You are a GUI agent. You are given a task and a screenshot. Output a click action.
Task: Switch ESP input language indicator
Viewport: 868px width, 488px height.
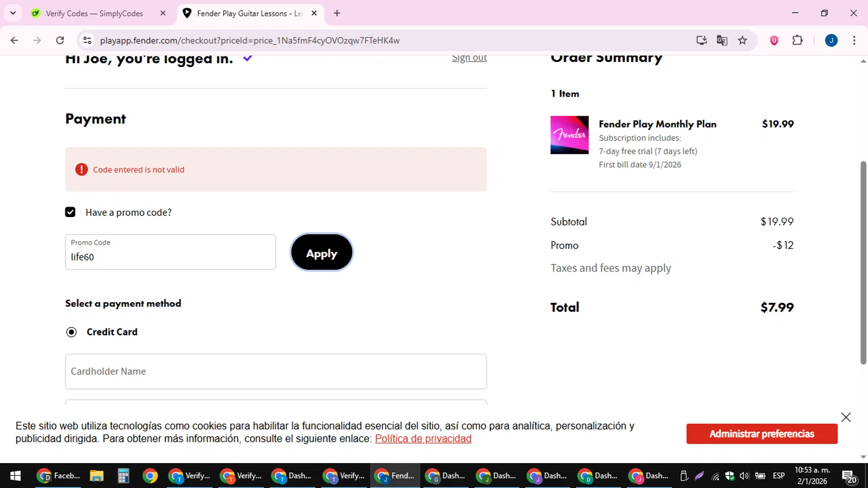click(x=779, y=476)
